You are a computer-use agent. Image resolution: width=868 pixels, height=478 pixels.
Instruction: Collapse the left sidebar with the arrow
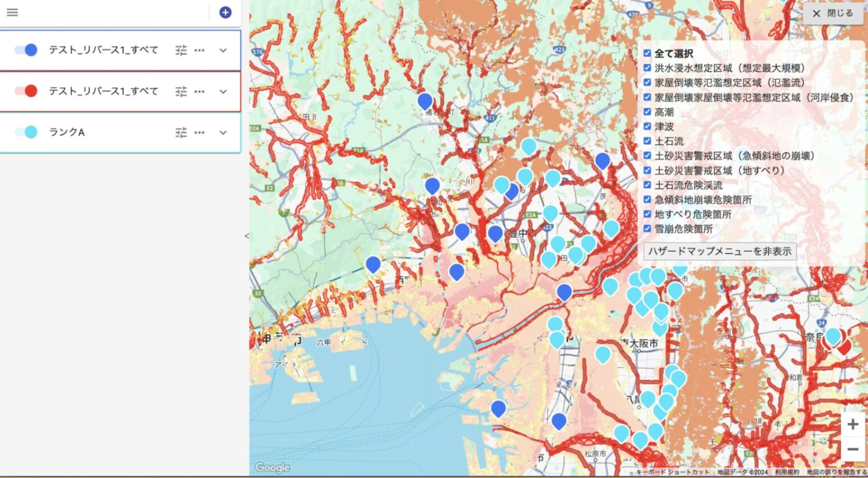[247, 236]
